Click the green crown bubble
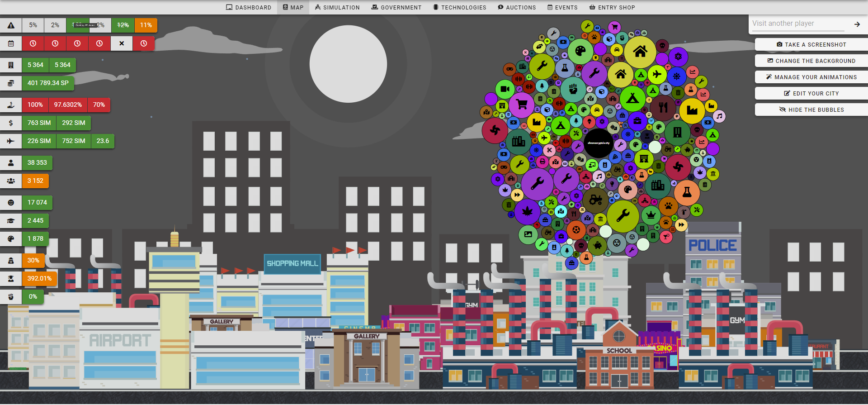Screen dimensions: 868x405 (651, 214)
